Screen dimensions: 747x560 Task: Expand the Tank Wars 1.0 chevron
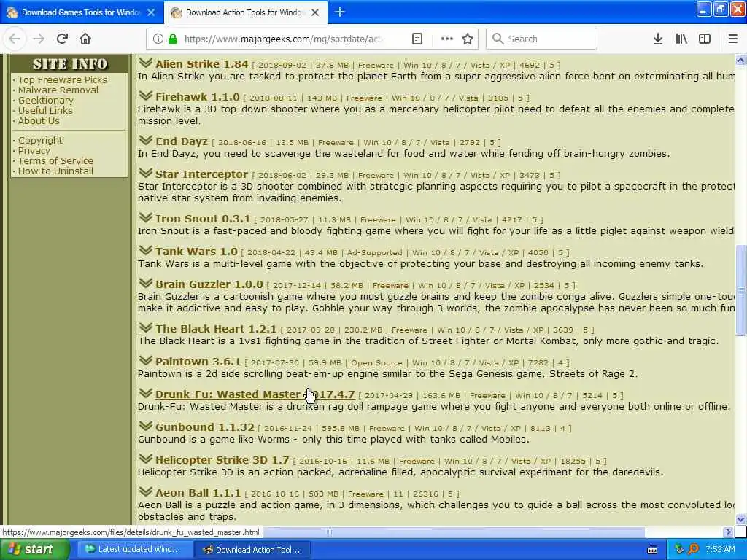coord(145,251)
